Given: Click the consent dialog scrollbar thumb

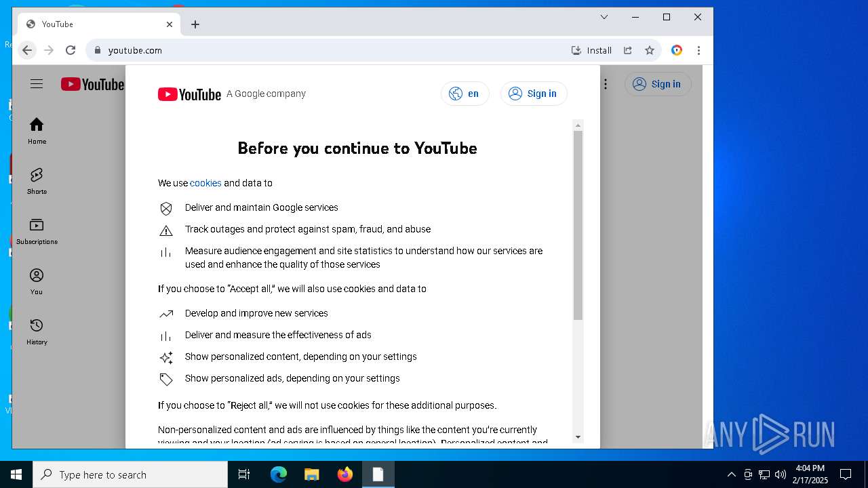Looking at the screenshot, I should pyautogui.click(x=578, y=225).
